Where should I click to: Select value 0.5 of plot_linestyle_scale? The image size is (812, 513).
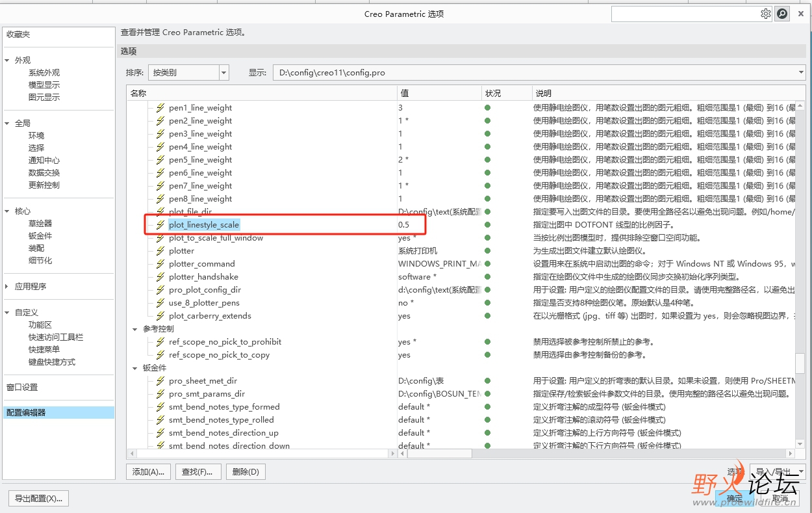point(404,225)
